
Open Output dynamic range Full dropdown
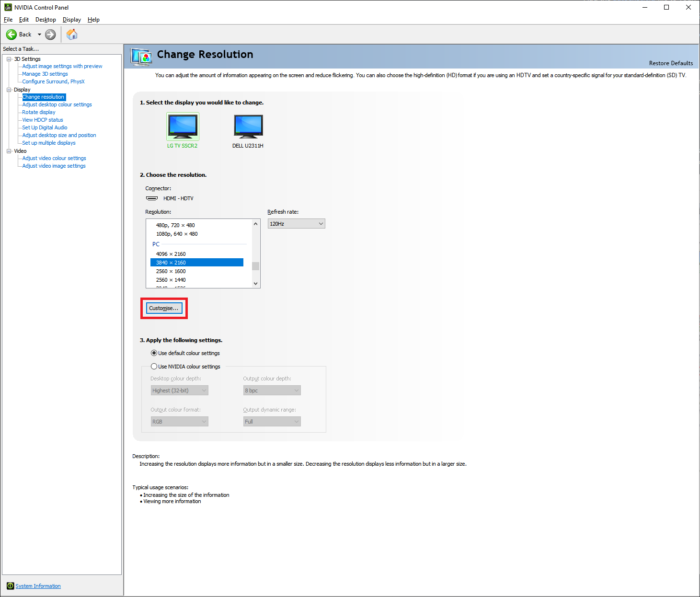[272, 422]
